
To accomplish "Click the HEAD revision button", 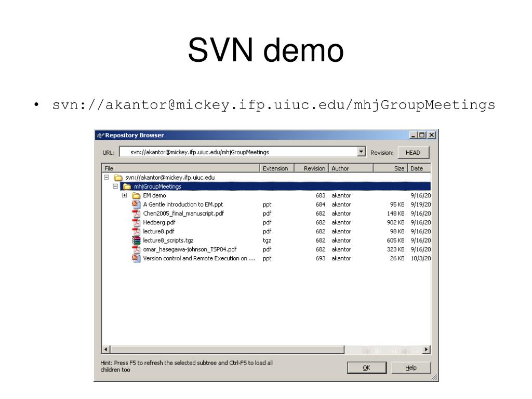I will coord(413,153).
